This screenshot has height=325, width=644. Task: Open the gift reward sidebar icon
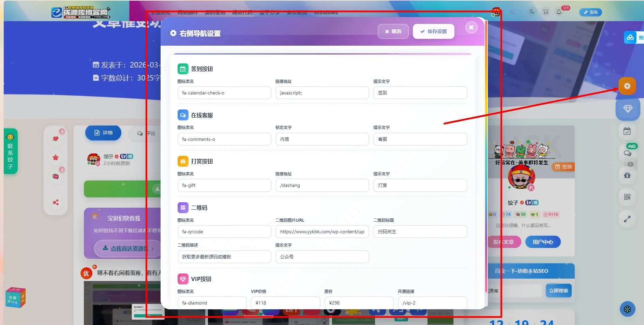click(x=627, y=175)
